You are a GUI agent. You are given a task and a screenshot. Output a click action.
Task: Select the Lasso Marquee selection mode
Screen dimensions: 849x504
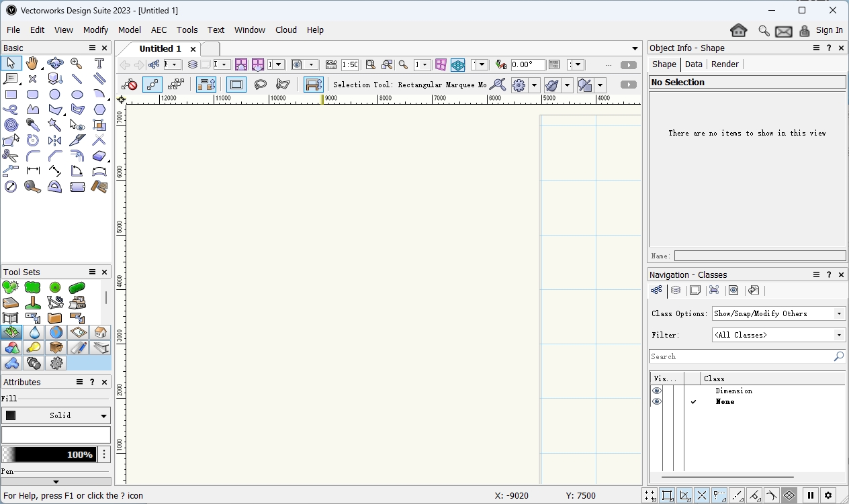coord(260,85)
